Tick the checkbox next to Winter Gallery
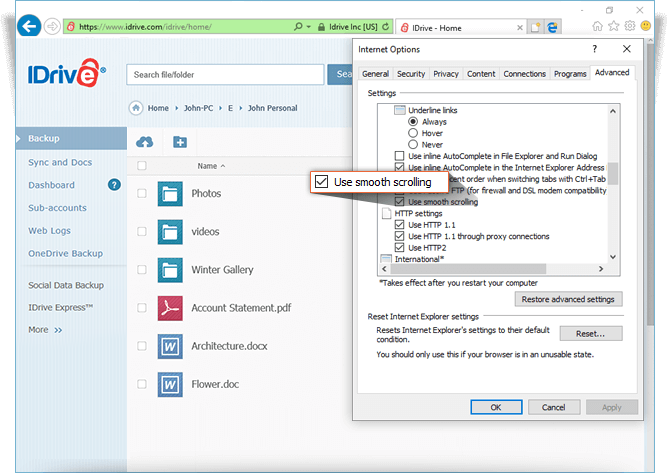The height and width of the screenshot is (473, 667). pos(142,270)
